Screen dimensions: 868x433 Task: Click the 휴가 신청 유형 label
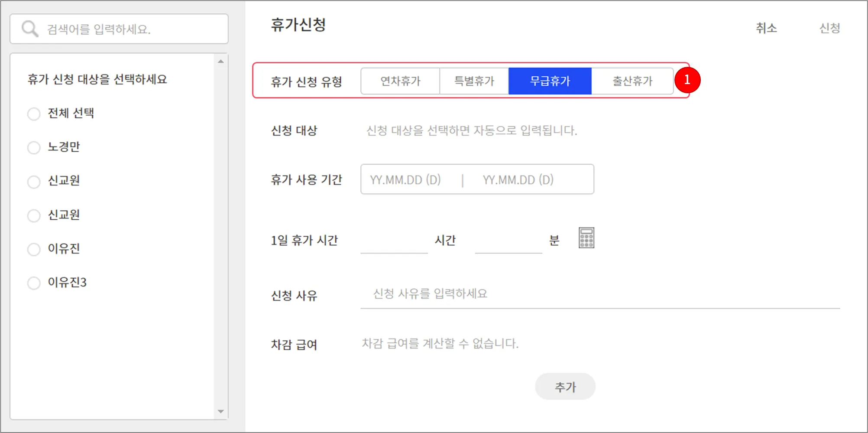(x=306, y=81)
